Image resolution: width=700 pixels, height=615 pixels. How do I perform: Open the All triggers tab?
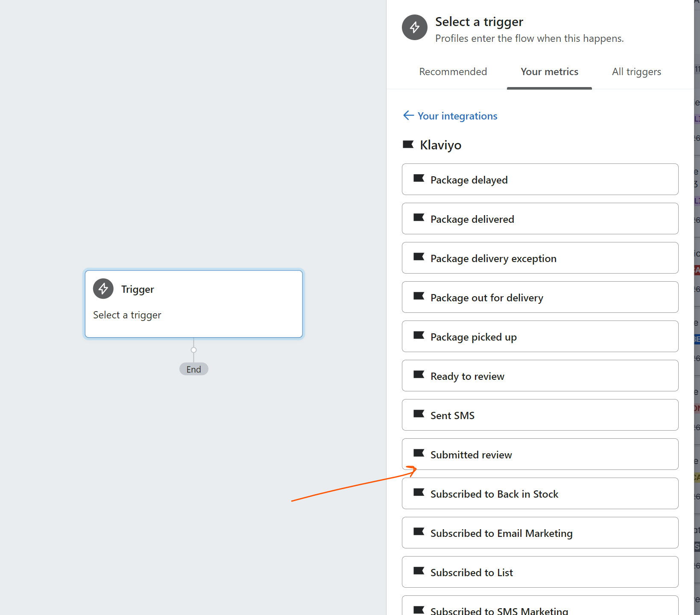point(636,72)
